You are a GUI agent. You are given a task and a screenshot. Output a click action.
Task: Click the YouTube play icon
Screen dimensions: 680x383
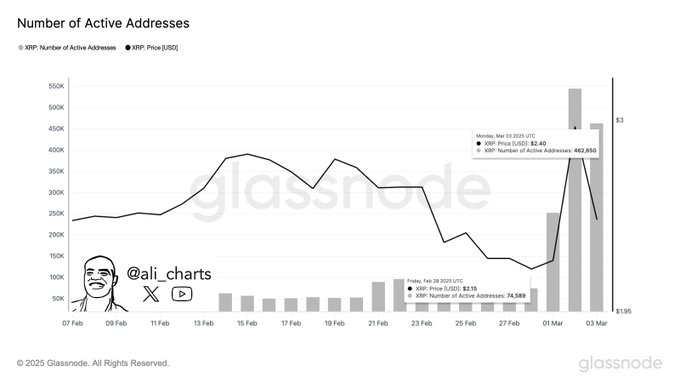pyautogui.click(x=182, y=294)
